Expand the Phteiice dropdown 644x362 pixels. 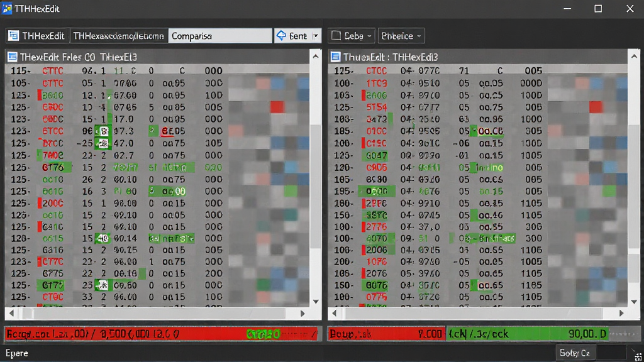(x=419, y=36)
